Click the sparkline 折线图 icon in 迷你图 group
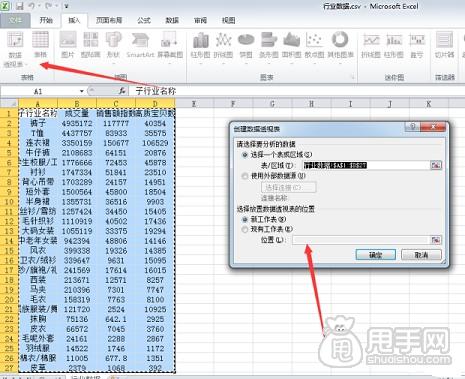The height and width of the screenshot is (379, 465). 371,45
